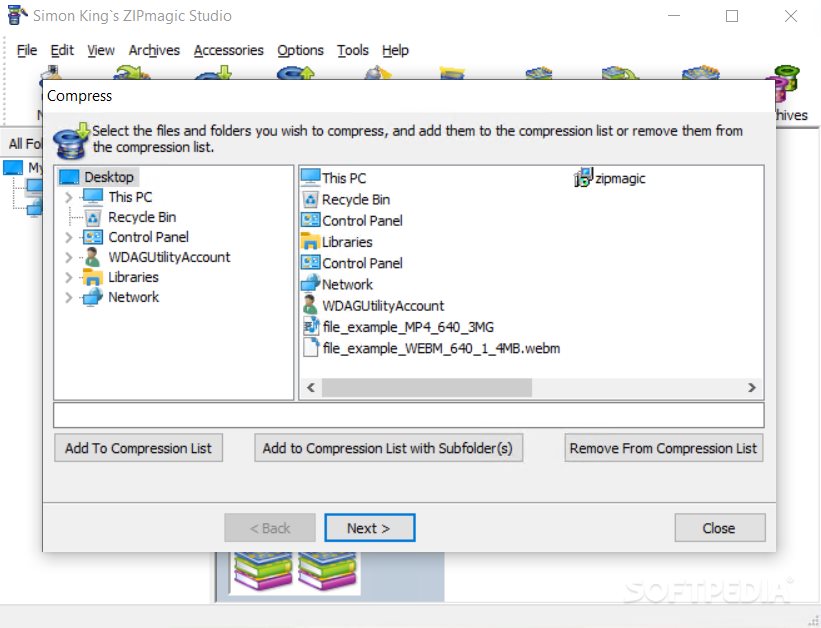Select WDAGUtilityAccount icon in file list
Screen dimensions: 821x628
[310, 305]
